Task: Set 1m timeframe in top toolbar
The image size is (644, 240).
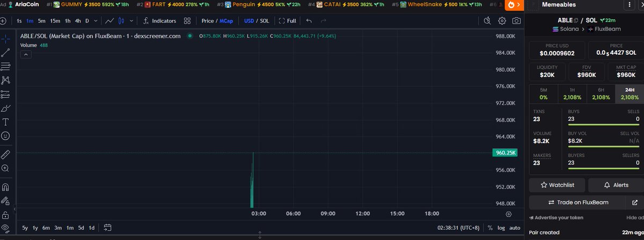Action: [30, 21]
